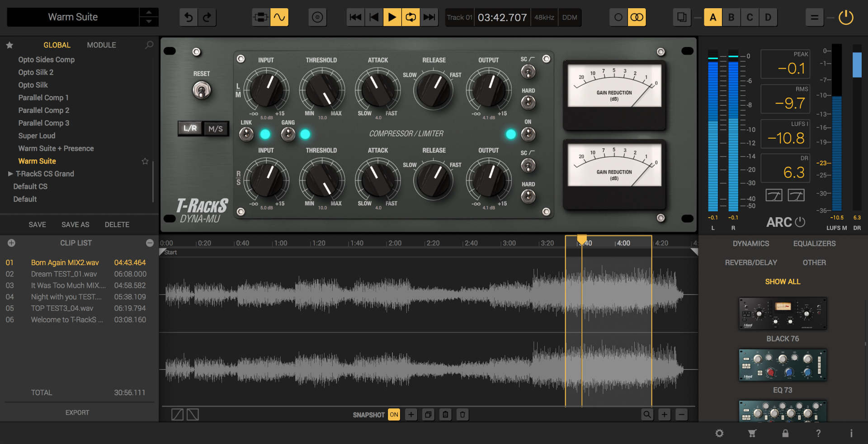The height and width of the screenshot is (444, 868).
Task: Toggle the ARC power switch
Action: [x=800, y=222]
